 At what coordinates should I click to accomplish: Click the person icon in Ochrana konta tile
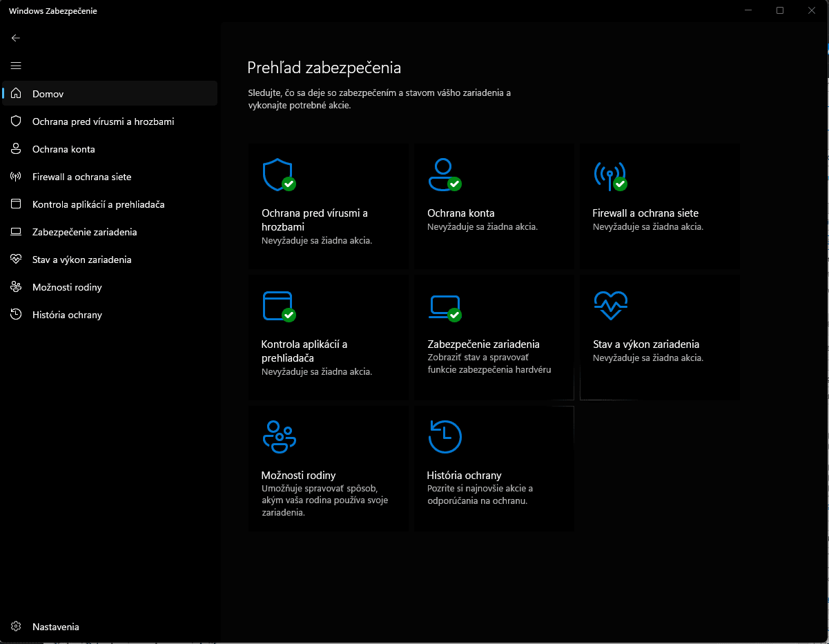pyautogui.click(x=443, y=174)
